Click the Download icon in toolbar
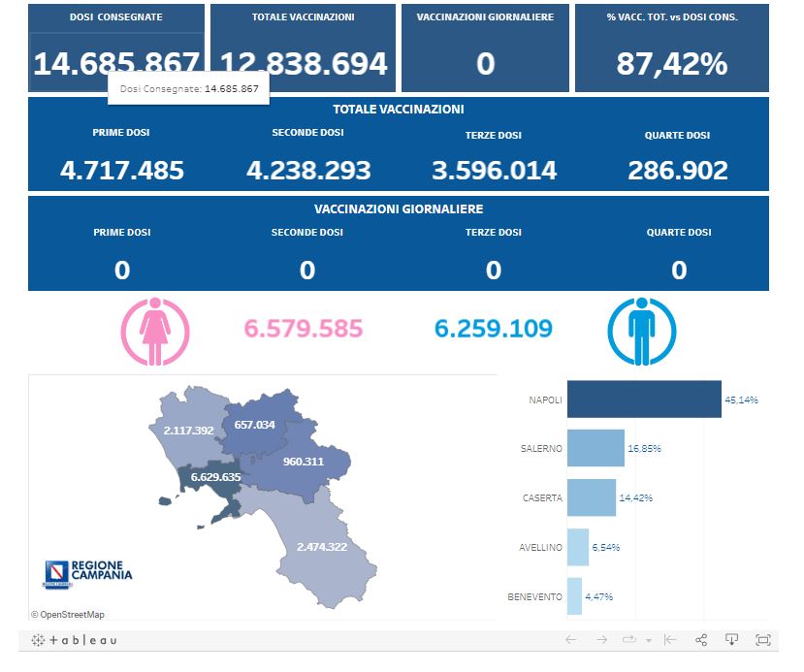Image resolution: width=804 pixels, height=672 pixels. pyautogui.click(x=732, y=640)
